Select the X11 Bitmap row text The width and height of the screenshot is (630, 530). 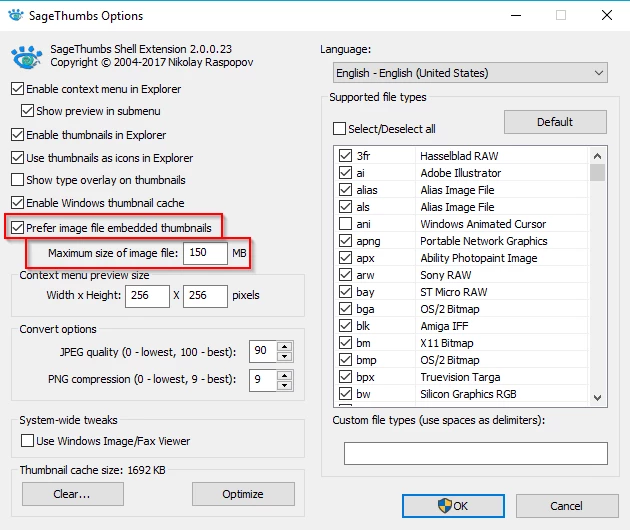[x=447, y=343]
